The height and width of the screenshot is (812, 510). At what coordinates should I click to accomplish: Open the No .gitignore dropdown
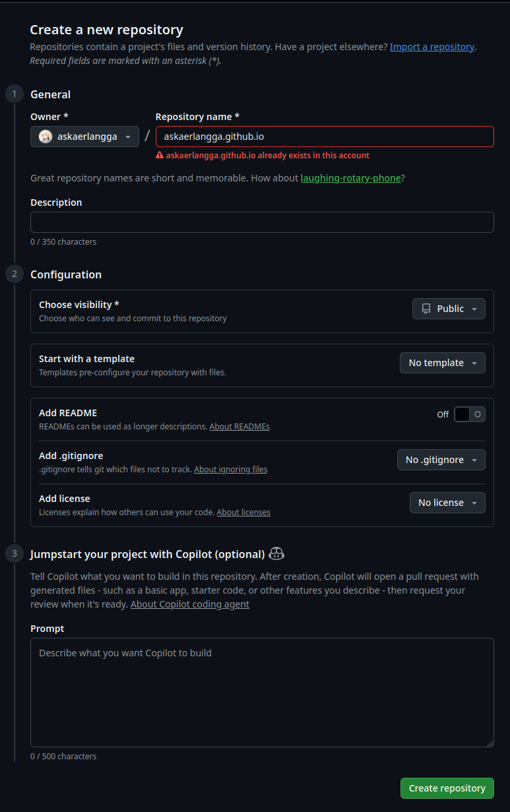tap(441, 459)
